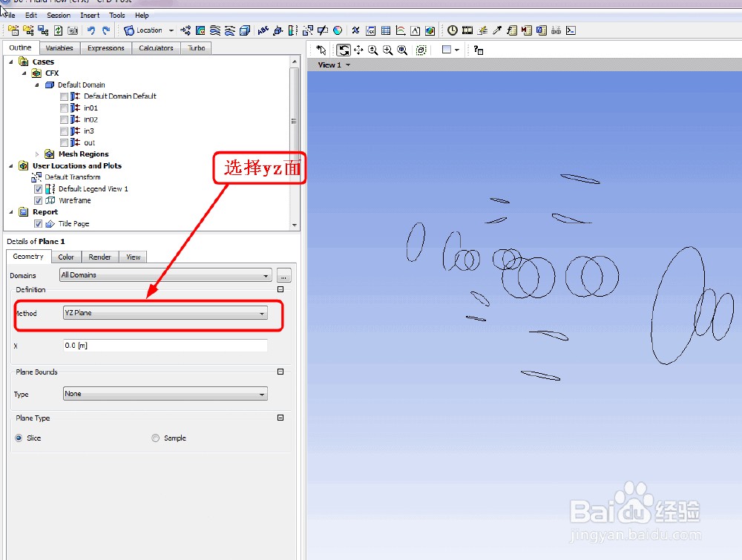Click the Timestep Selector clock icon

pyautogui.click(x=453, y=30)
